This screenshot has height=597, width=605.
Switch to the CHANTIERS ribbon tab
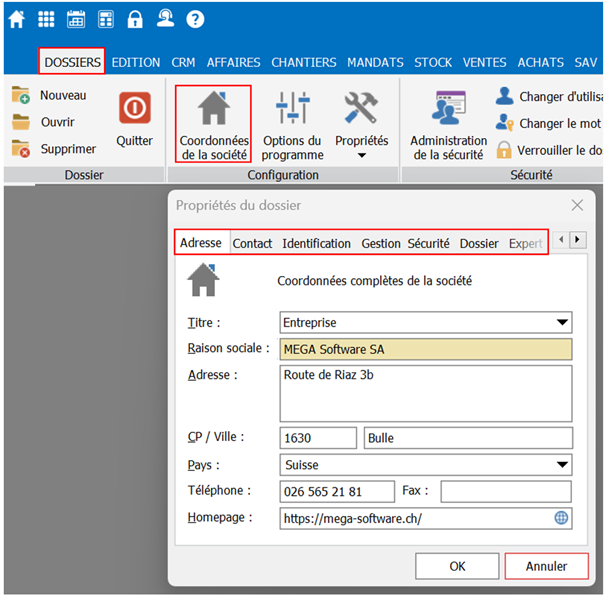[x=304, y=62]
